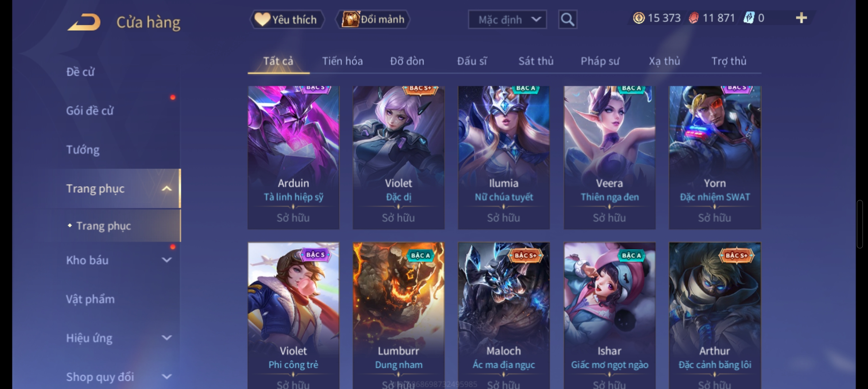Viewport: 868px width, 389px height.
Task: Open the Mặc định sort dropdown
Action: 507,19
